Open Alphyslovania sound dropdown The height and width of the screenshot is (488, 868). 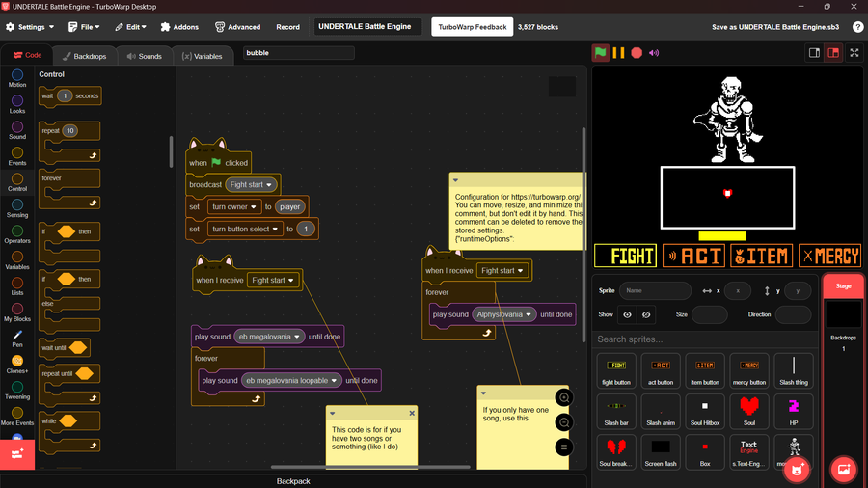pyautogui.click(x=504, y=314)
